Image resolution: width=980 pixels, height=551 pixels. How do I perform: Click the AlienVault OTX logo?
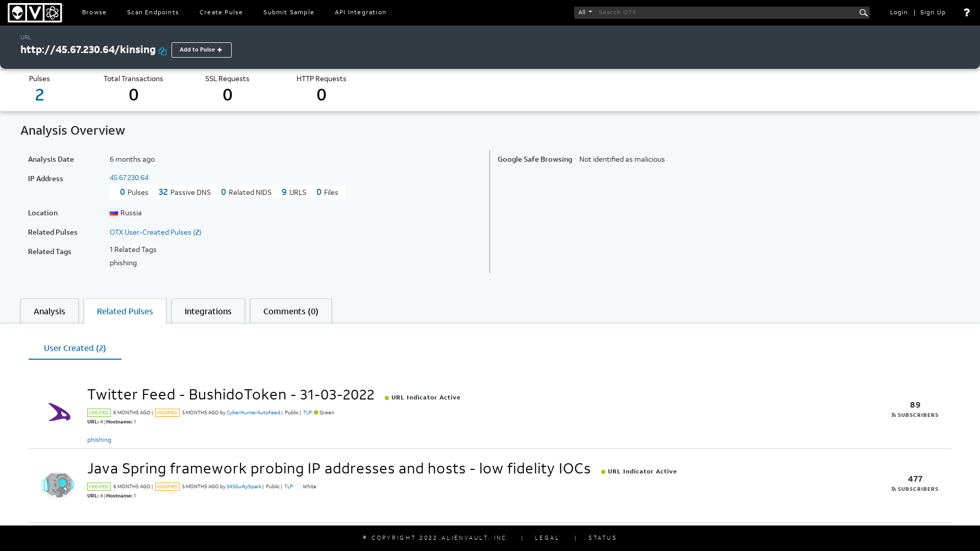(35, 13)
